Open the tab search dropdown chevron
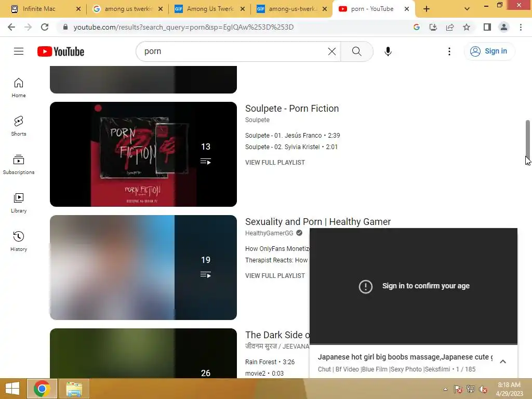Viewport: 532px width, 399px height. [467, 9]
